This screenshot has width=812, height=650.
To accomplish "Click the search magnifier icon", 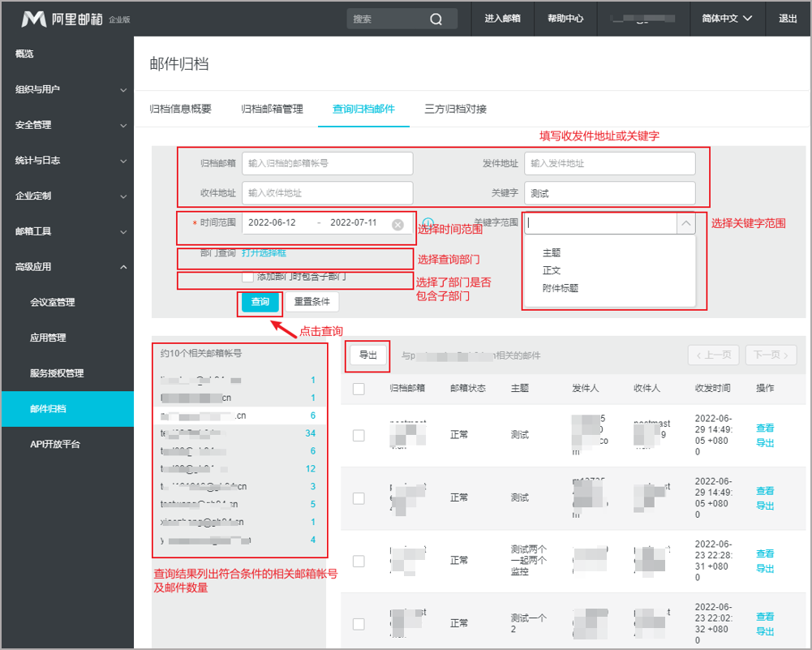I will click(x=436, y=19).
